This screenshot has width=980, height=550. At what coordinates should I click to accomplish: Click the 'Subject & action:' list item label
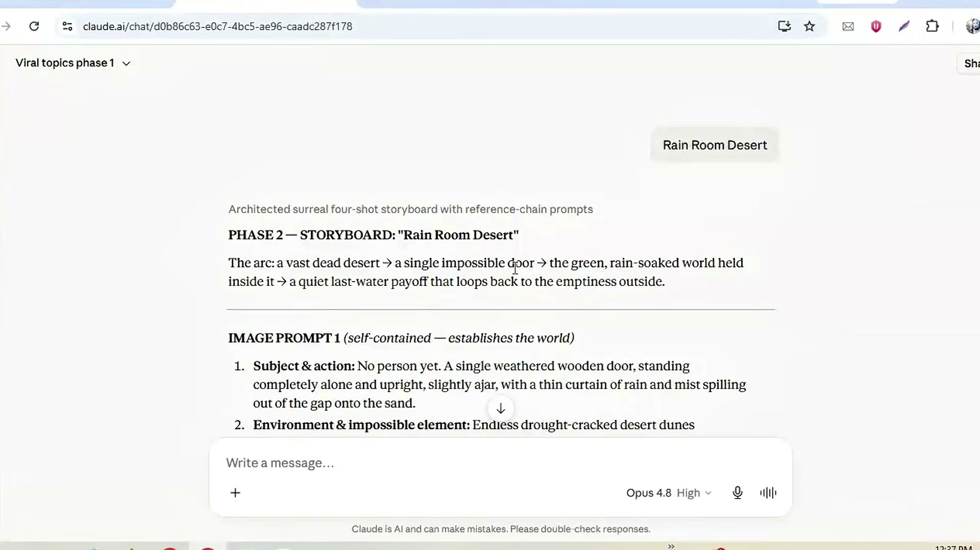click(x=304, y=366)
